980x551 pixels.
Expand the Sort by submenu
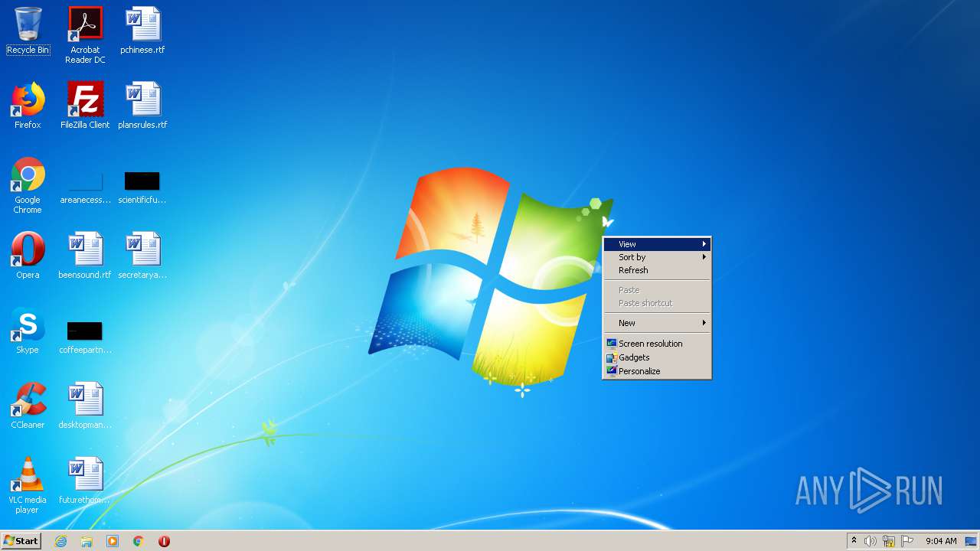click(657, 257)
